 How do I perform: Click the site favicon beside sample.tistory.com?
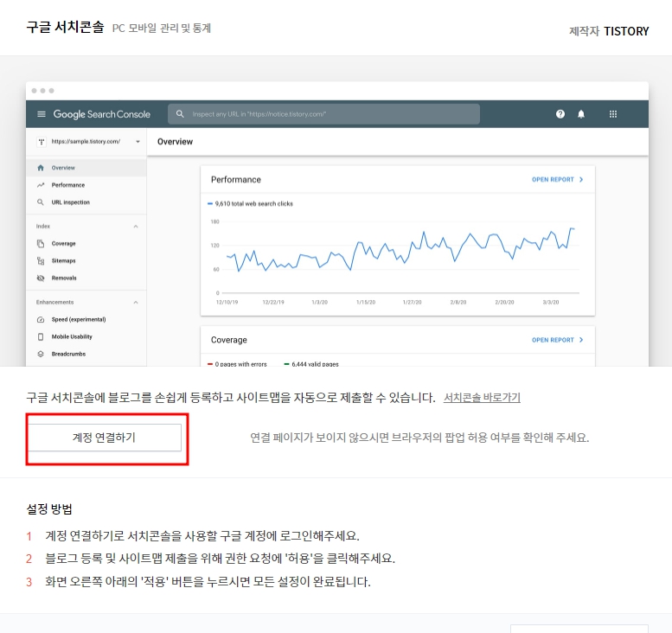pyautogui.click(x=42, y=142)
